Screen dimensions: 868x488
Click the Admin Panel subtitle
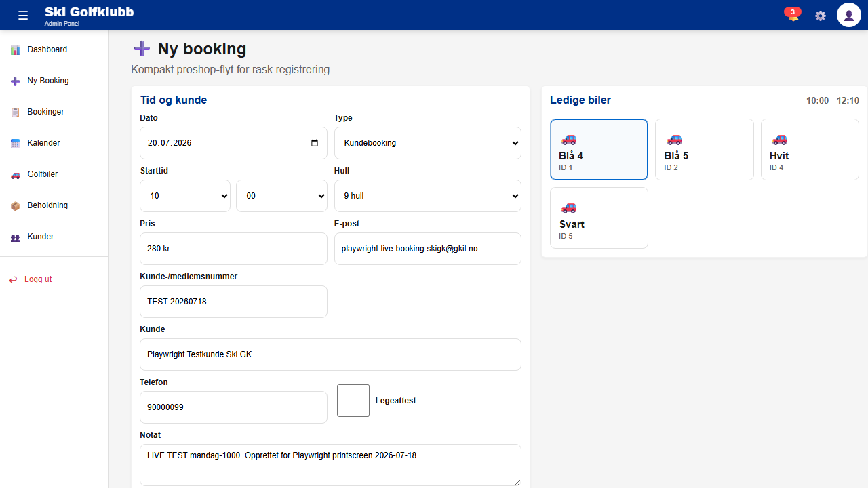coord(62,23)
